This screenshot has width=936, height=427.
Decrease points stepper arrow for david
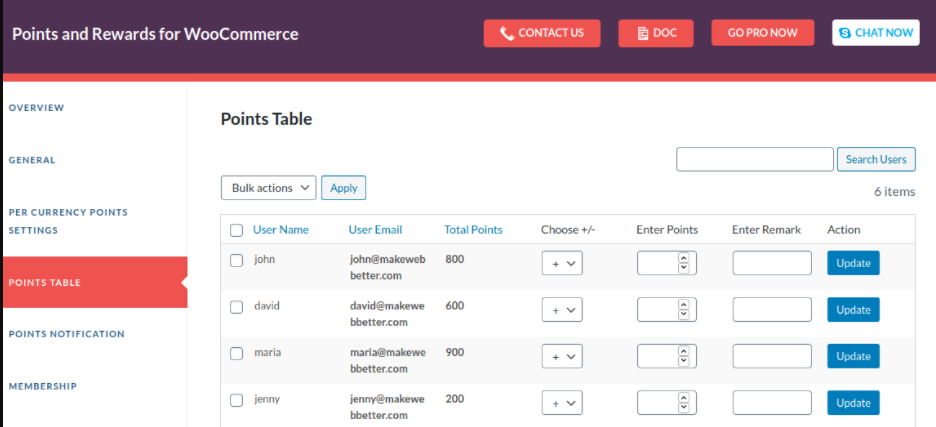(x=684, y=315)
